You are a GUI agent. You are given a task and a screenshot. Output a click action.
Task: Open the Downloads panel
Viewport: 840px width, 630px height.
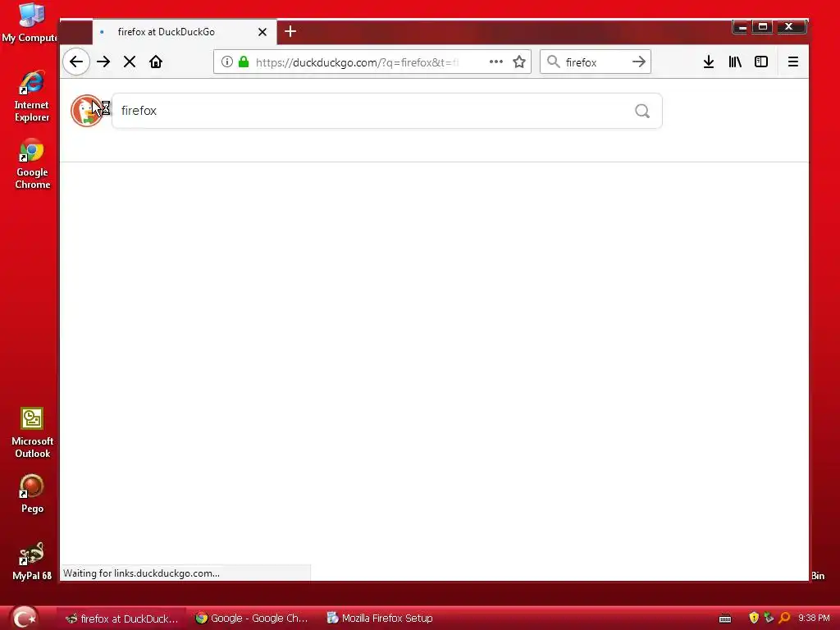708,62
